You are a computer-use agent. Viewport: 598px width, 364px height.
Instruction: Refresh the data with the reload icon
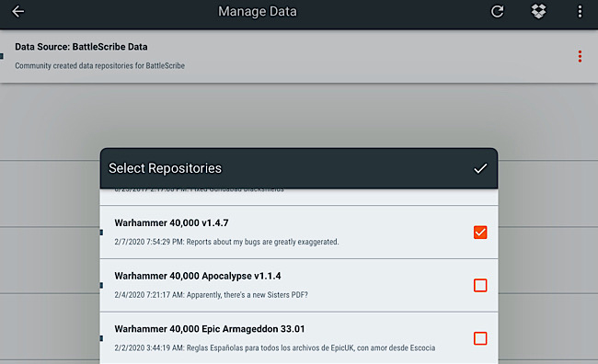pyautogui.click(x=497, y=11)
